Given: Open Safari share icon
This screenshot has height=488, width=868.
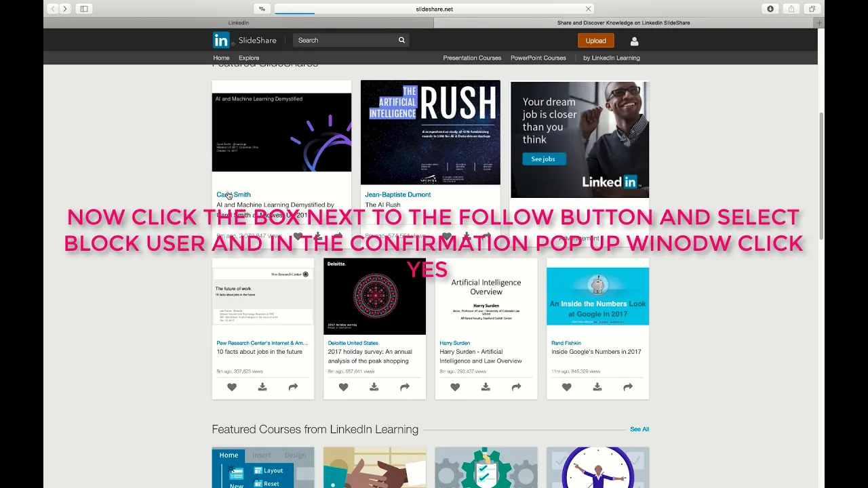Looking at the screenshot, I should pyautogui.click(x=791, y=9).
